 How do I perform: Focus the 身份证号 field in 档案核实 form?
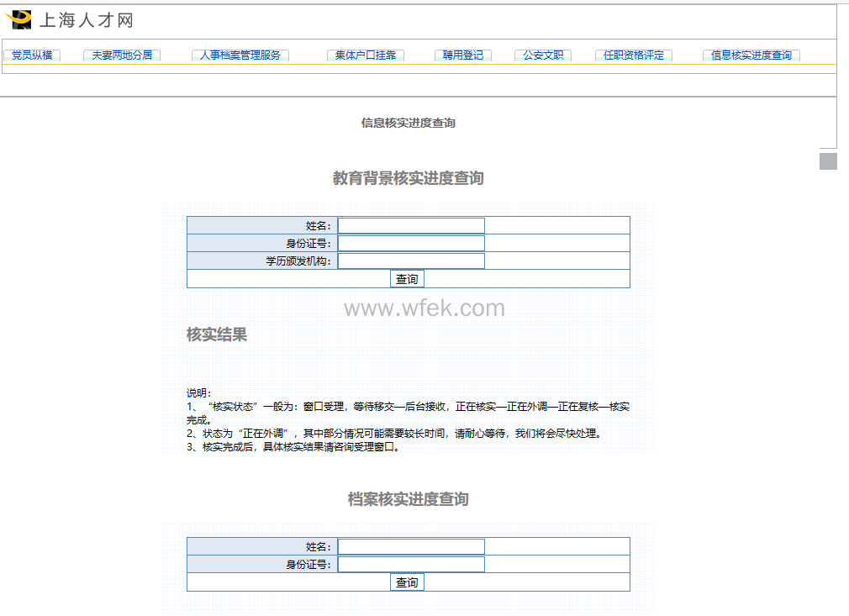pos(411,564)
